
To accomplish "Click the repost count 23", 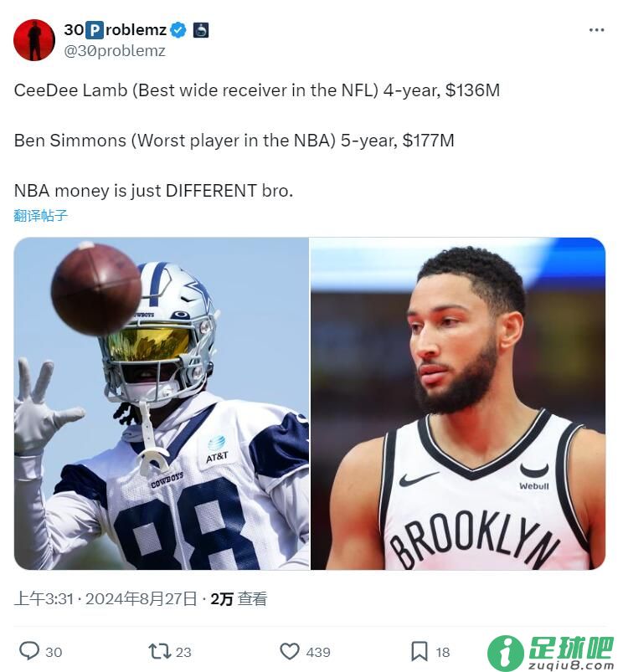I will [183, 652].
